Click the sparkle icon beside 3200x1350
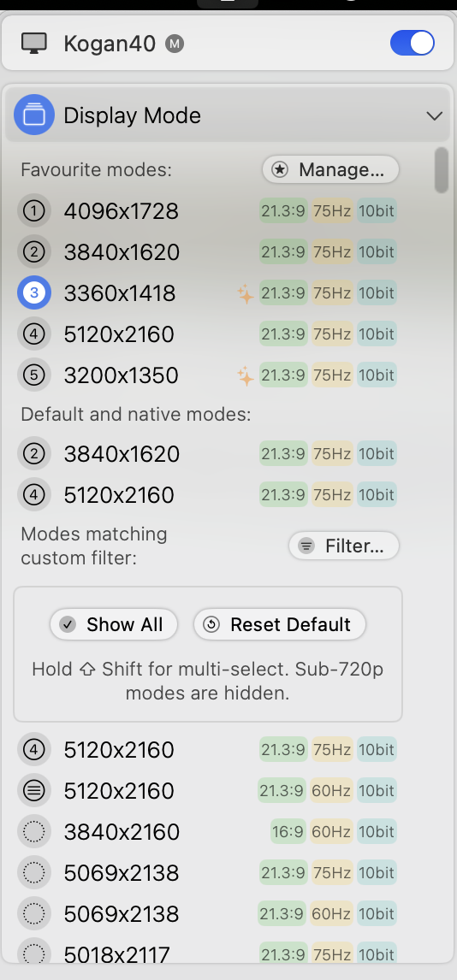Viewport: 457px width, 980px height. tap(245, 375)
